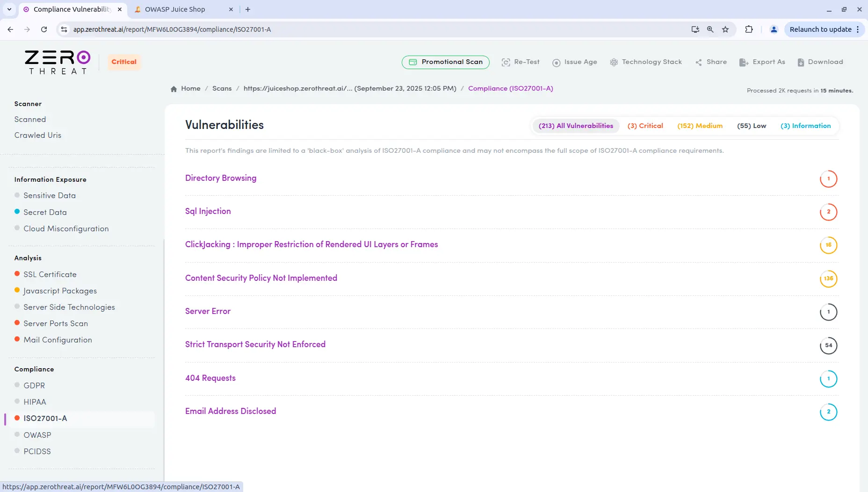Switch to OWASP Juice Shop browser tab
The image size is (868, 492).
coord(183,9)
